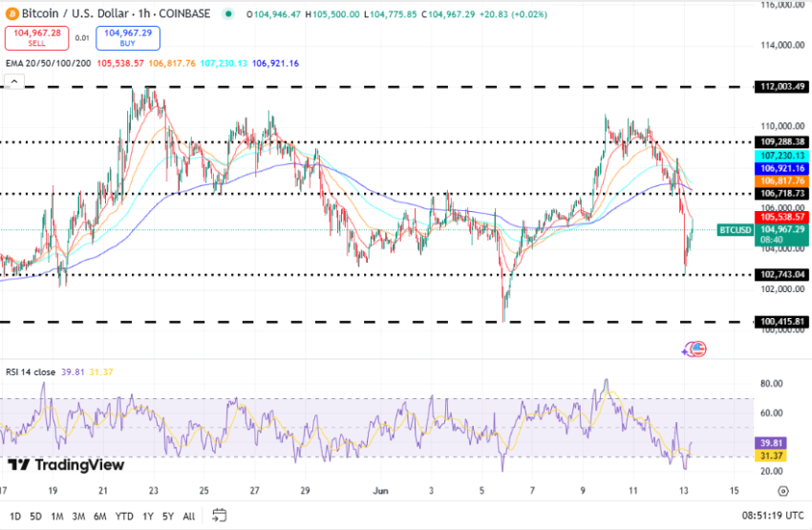Click the orange Bitcoin symbol logo
Screen dimensions: 812x530
pyautogui.click(x=13, y=14)
